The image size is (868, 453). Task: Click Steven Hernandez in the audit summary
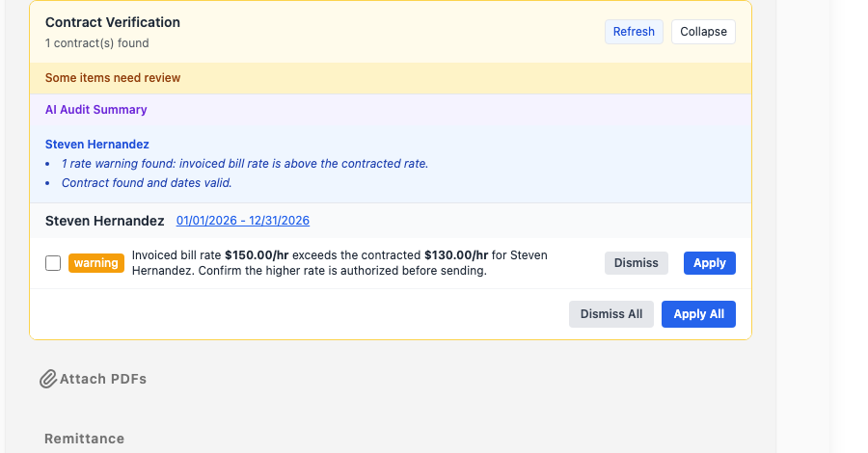(96, 145)
